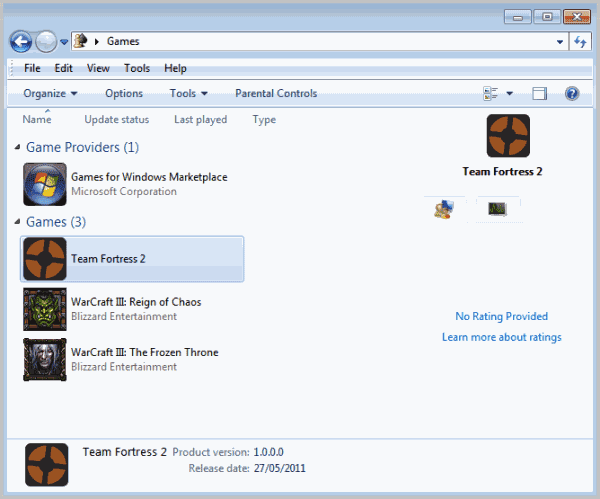Click the Team Fortress 2 list icon

tap(45, 259)
